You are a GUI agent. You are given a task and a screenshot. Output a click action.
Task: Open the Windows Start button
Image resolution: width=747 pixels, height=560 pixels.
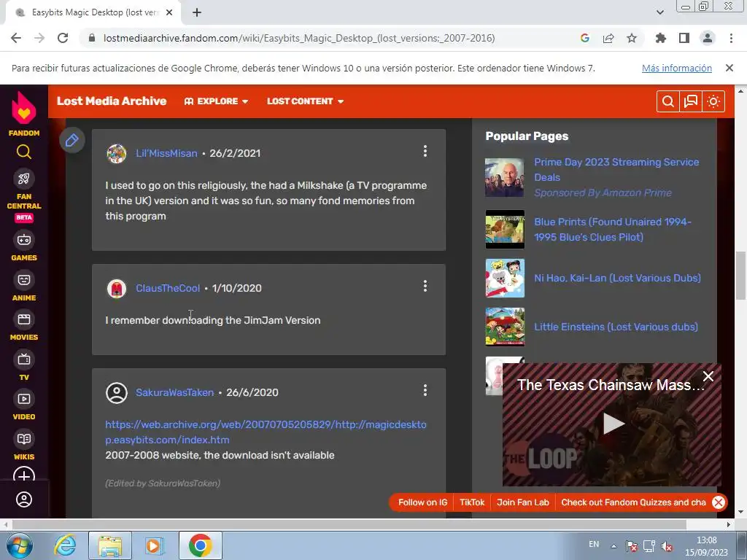coord(19,545)
